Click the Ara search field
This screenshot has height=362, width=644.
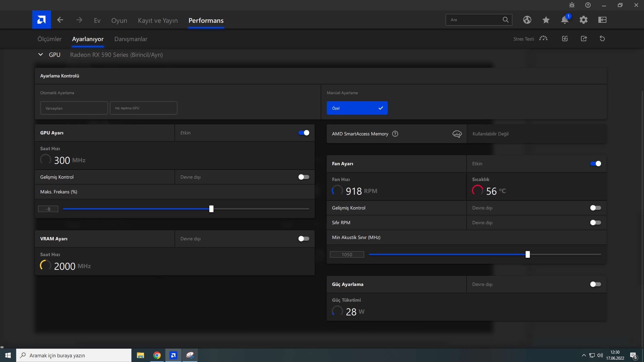click(x=473, y=20)
